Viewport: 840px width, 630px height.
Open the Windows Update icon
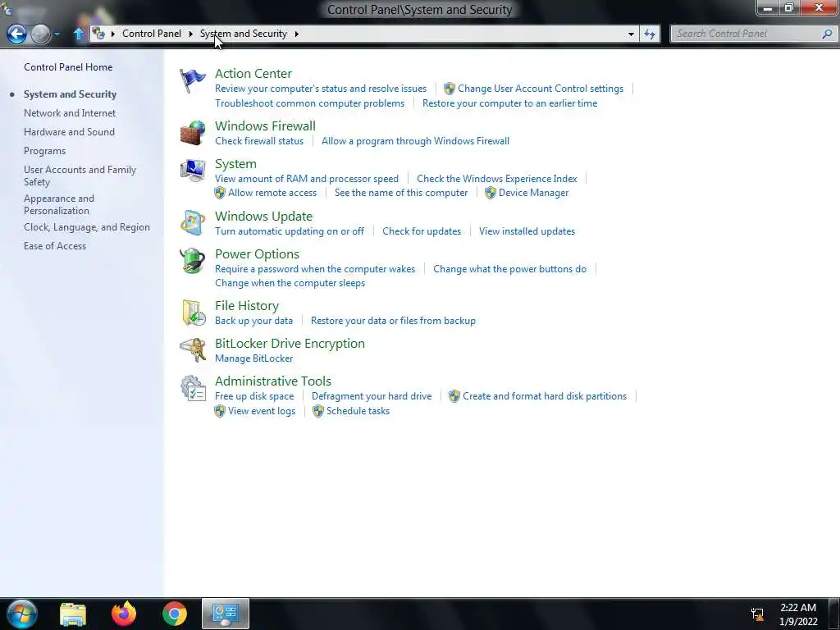[192, 223]
